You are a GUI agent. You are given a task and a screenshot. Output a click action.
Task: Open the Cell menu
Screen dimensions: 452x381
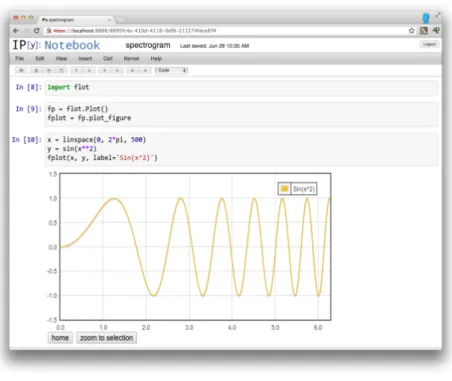(x=108, y=58)
